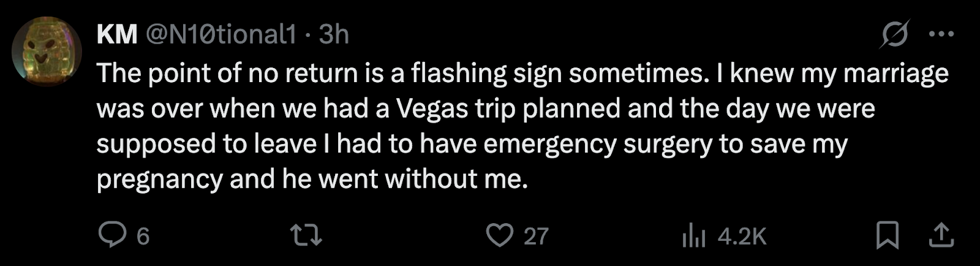The image size is (980, 266).
Task: Click the 4.2K views count
Action: pyautogui.click(x=742, y=236)
